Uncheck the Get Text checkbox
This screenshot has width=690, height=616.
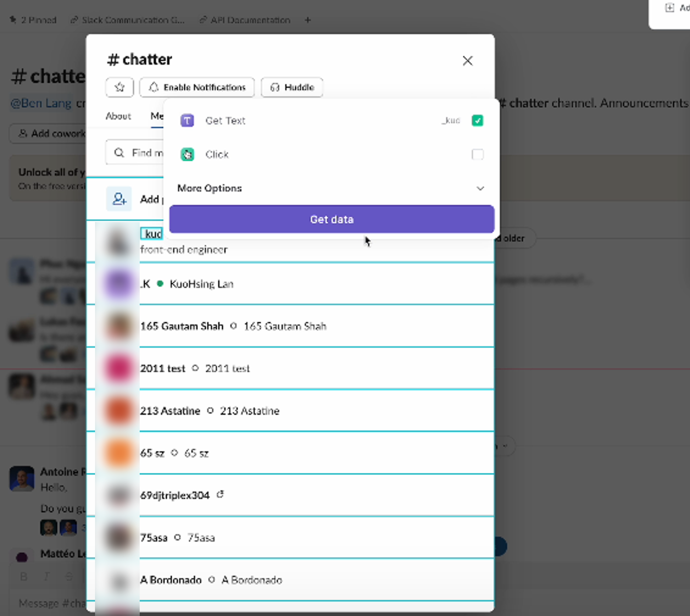[477, 121]
